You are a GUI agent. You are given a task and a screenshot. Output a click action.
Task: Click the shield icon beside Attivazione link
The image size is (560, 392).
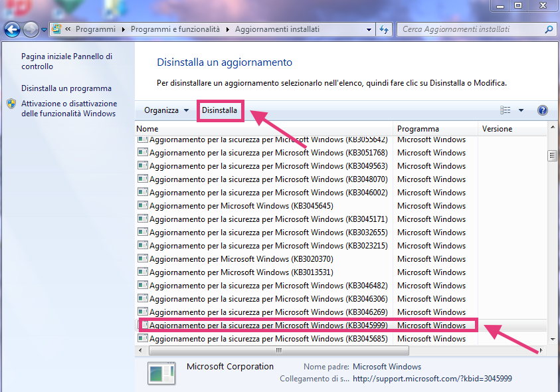pos(11,104)
